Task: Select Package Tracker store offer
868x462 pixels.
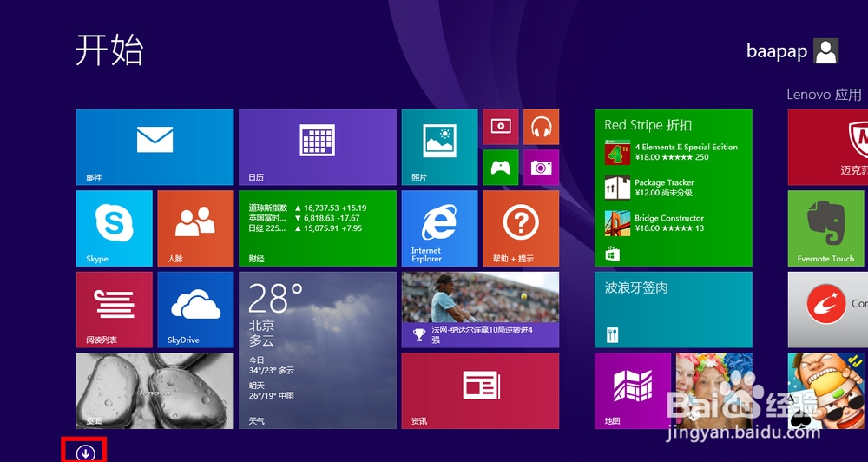Action: [x=648, y=188]
